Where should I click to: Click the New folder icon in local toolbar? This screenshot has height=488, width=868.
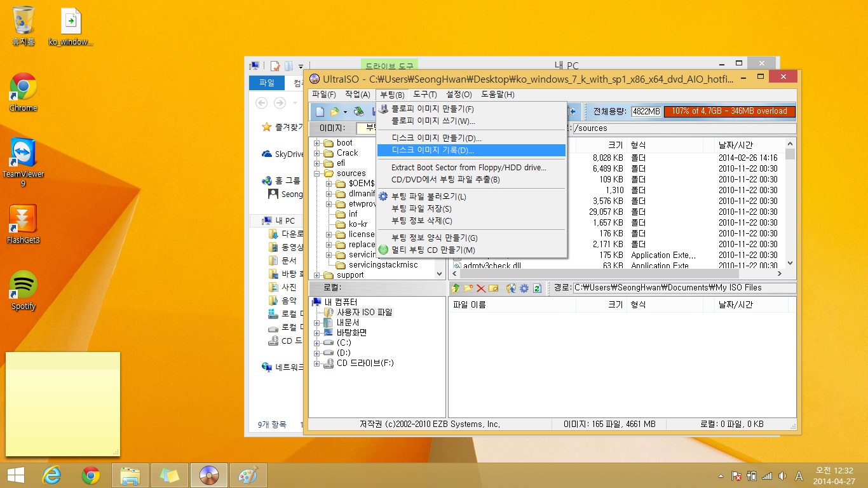pyautogui.click(x=468, y=288)
